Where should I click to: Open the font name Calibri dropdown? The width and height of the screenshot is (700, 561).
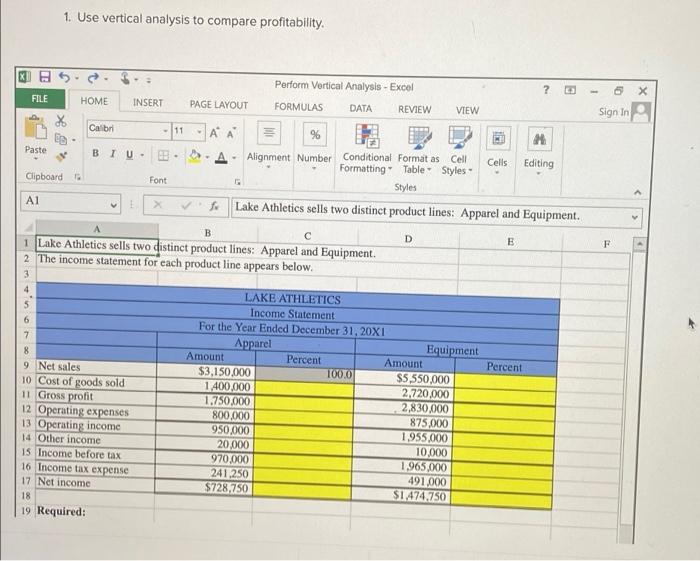[166, 130]
